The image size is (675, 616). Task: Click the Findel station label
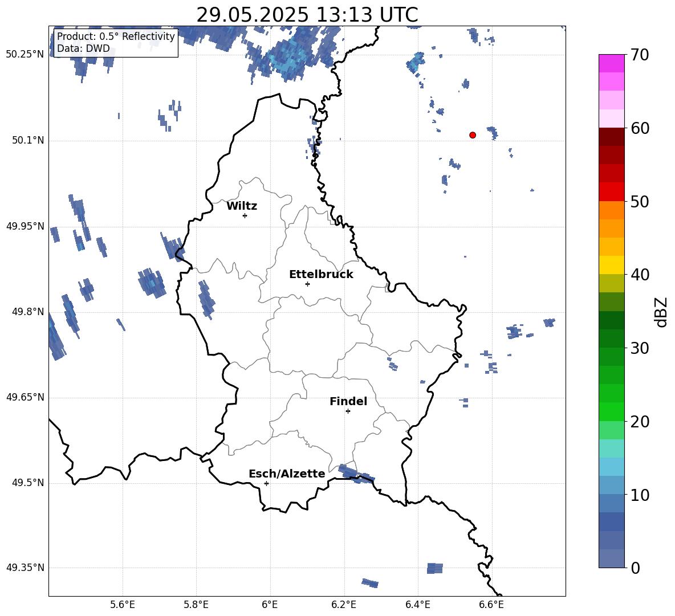pyautogui.click(x=348, y=401)
